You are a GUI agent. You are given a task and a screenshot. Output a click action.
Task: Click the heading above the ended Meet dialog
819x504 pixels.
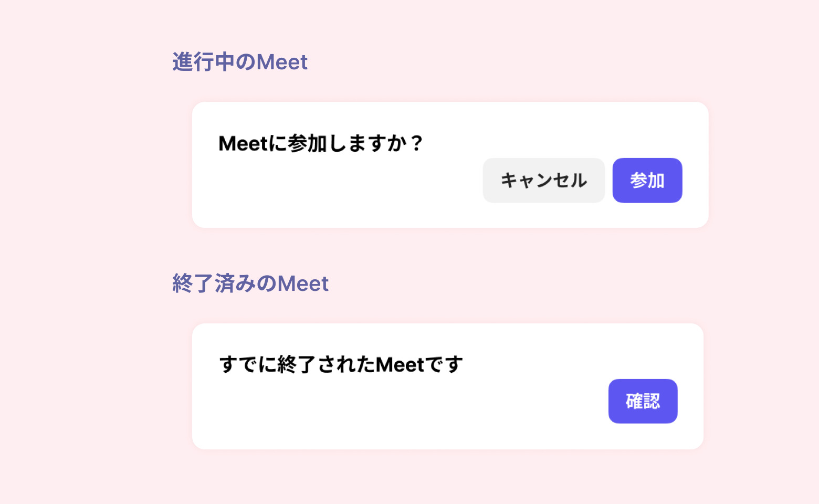[x=250, y=283]
